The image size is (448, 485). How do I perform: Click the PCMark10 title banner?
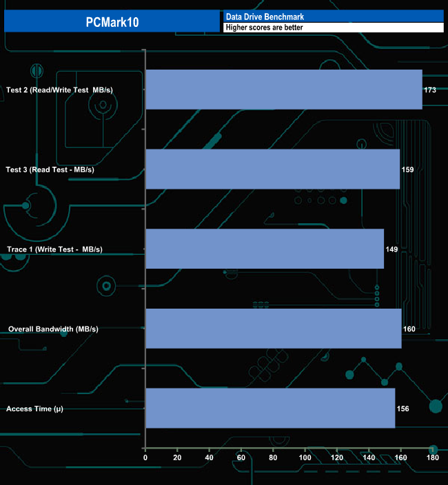(112, 21)
